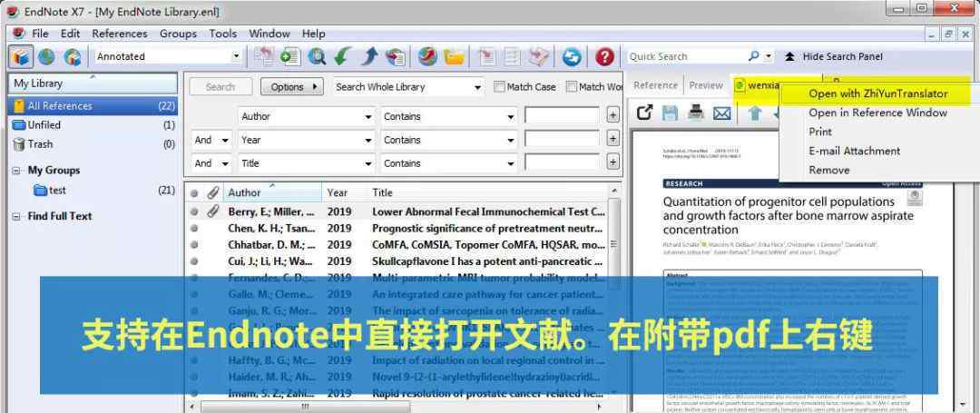The width and height of the screenshot is (980, 413).
Task: Choose Remove from the context menu
Action: [x=828, y=170]
